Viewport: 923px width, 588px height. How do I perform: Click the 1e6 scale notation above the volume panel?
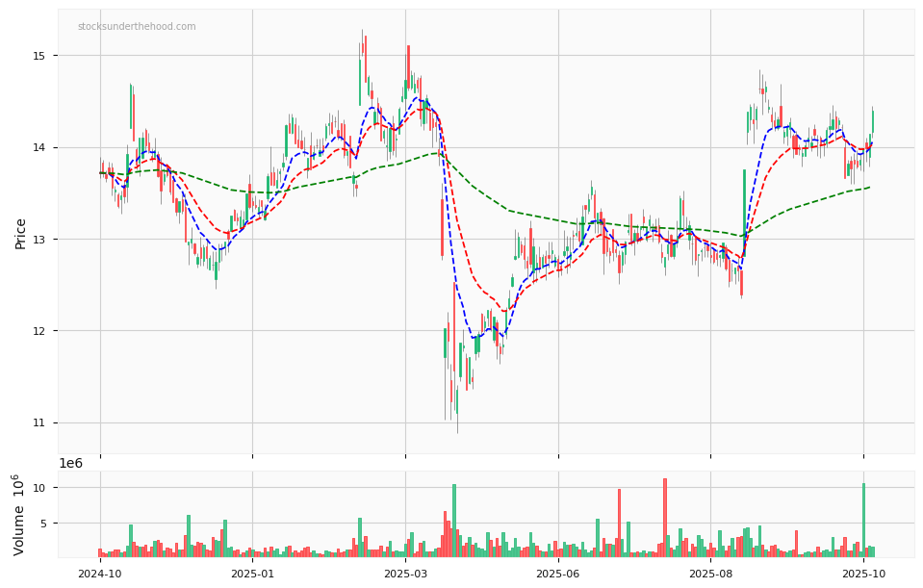70,463
